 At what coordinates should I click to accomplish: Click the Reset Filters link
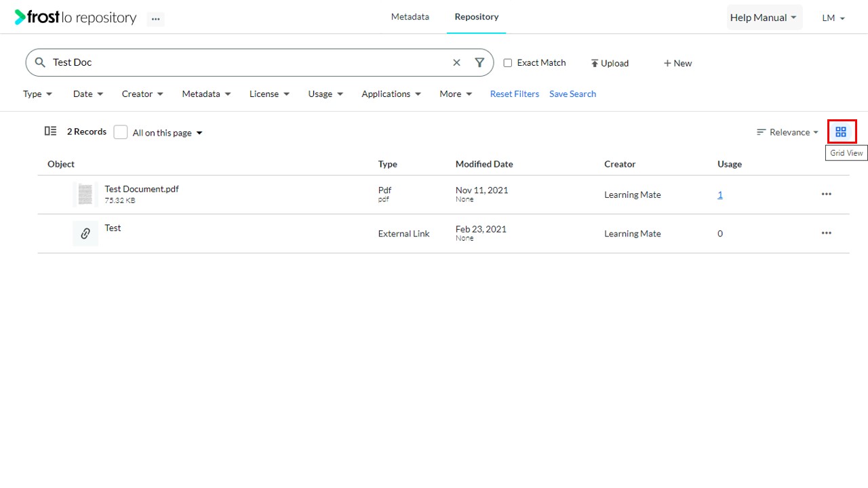pos(515,94)
